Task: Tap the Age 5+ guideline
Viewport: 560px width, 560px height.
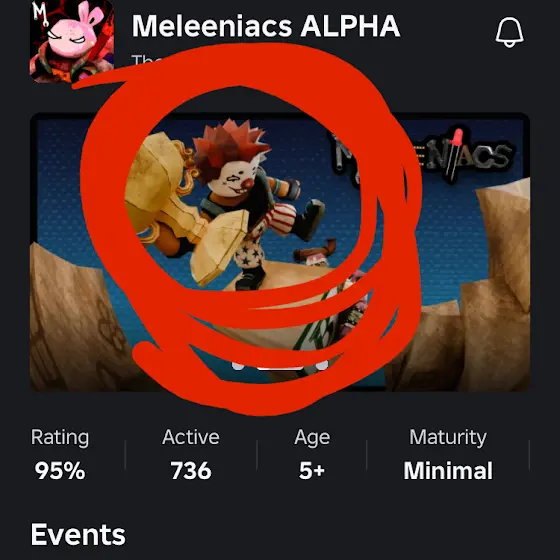Action: click(x=312, y=454)
